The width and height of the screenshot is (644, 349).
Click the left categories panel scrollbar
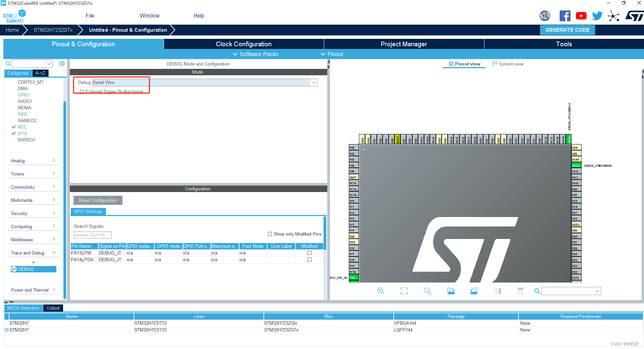65,199
